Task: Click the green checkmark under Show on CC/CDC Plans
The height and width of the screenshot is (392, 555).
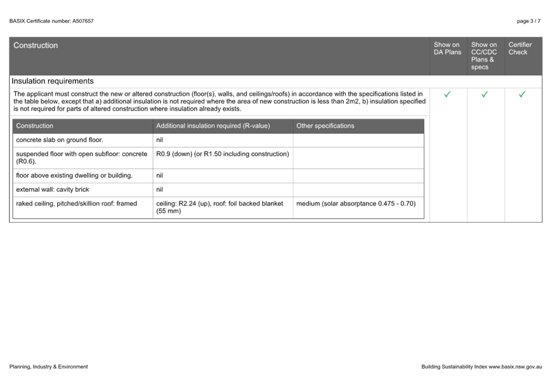Action: coord(485,94)
